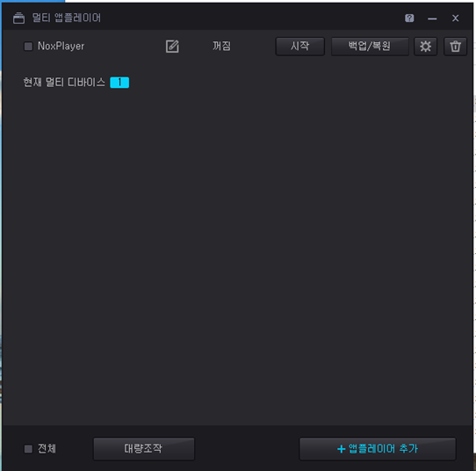Click the multi-player stack icon in title bar
Screen dimensions: 476x471
tap(18, 18)
